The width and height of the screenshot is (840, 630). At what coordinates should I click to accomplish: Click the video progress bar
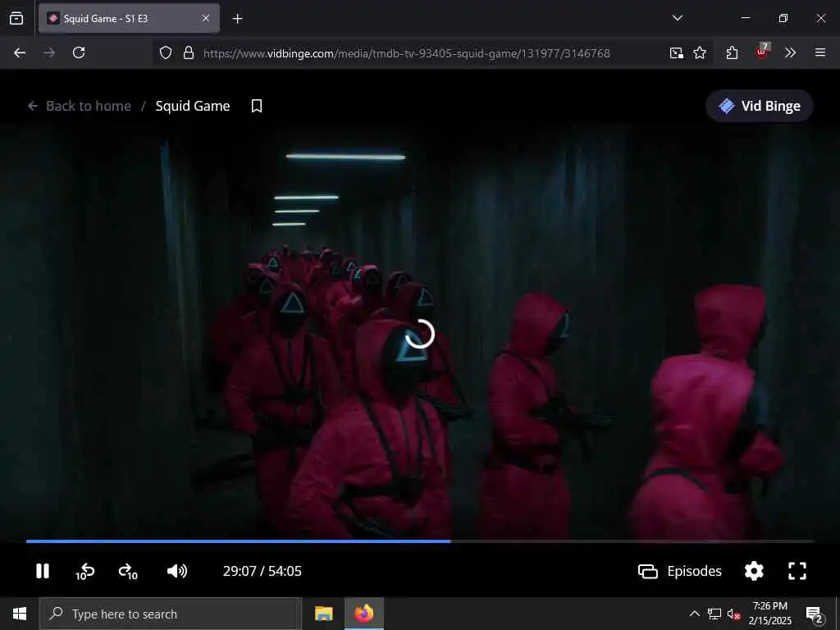pyautogui.click(x=420, y=541)
